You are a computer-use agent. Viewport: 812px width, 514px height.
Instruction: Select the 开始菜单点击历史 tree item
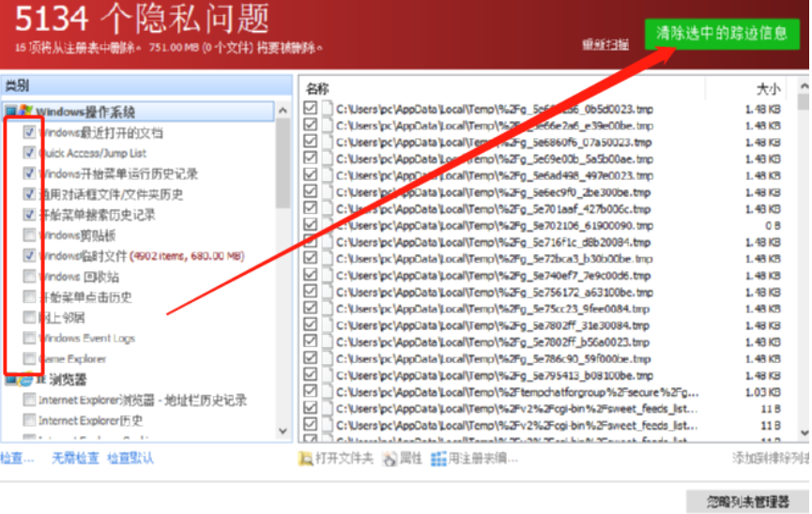(x=85, y=297)
